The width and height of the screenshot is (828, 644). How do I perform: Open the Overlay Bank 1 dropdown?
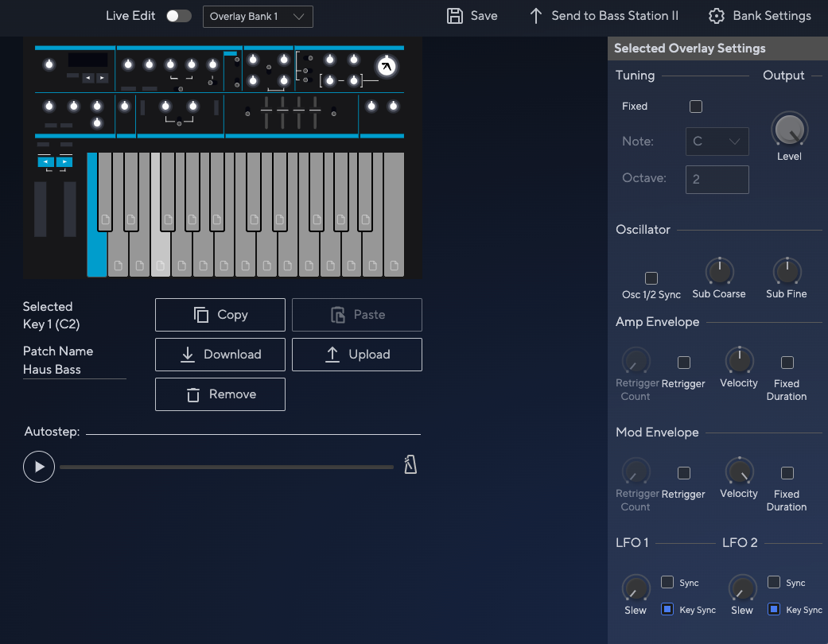[x=258, y=17]
